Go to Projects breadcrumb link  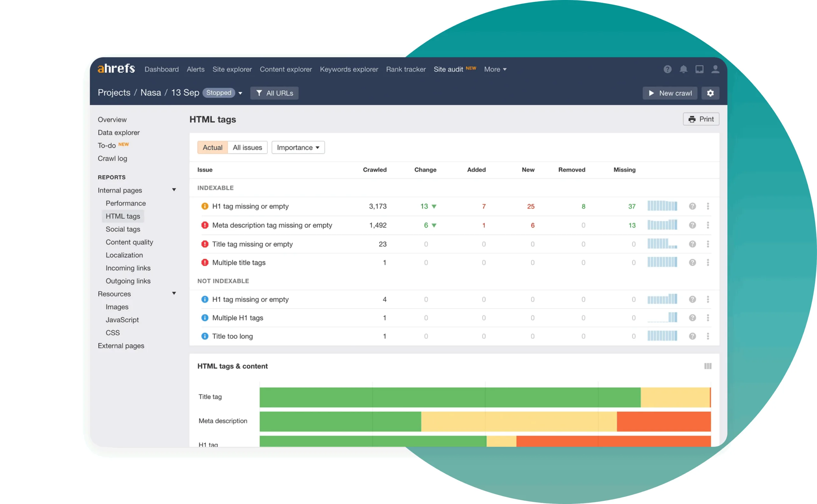[114, 93]
